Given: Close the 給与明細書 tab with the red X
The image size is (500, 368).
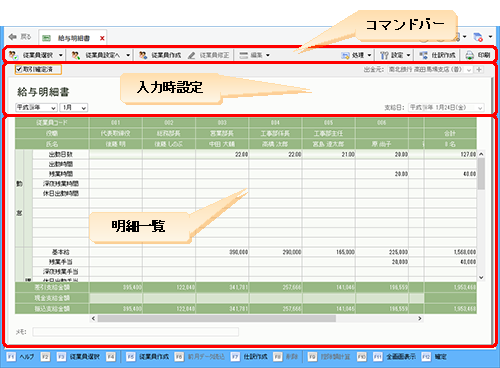Looking at the screenshot, I should pos(102,38).
